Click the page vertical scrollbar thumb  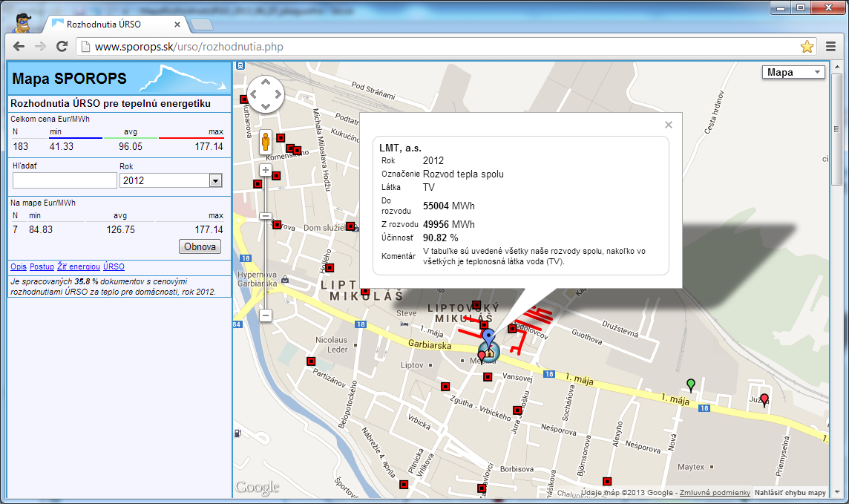[837, 130]
